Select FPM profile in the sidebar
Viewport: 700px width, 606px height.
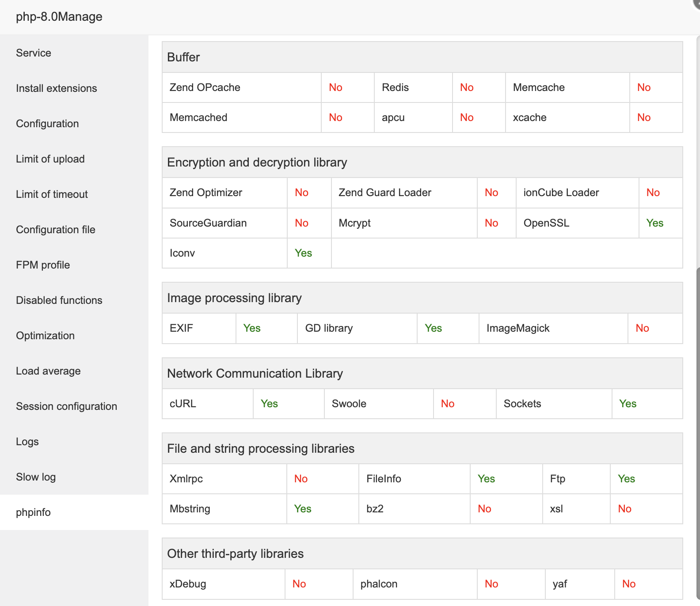coord(43,265)
